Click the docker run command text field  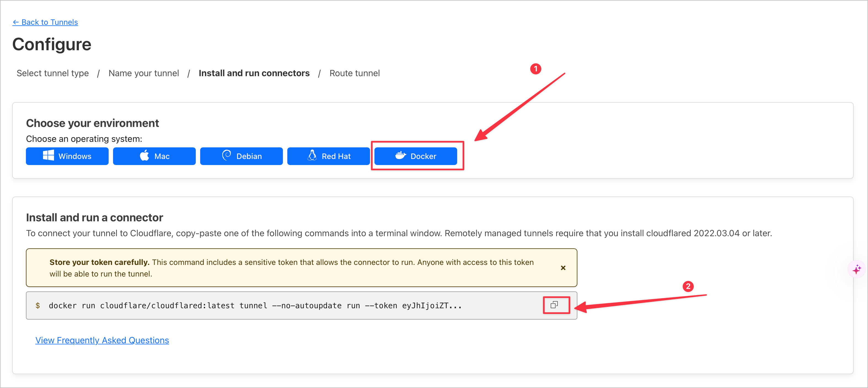302,305
